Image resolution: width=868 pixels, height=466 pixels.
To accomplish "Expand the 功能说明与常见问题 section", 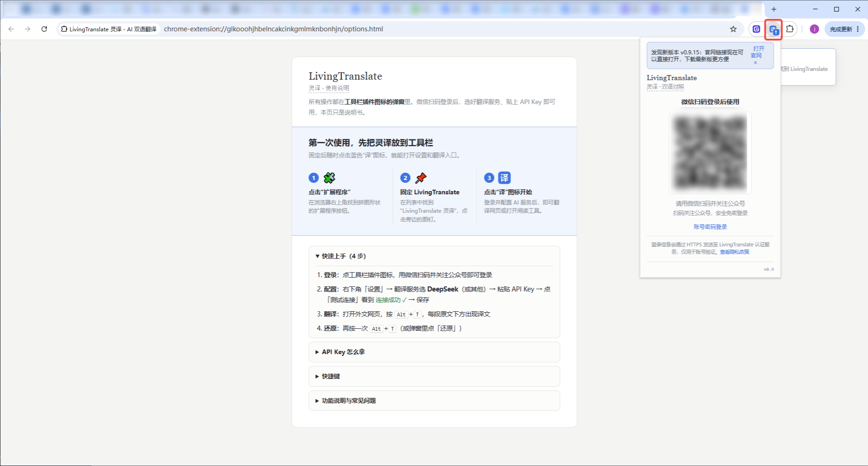I will [434, 401].
